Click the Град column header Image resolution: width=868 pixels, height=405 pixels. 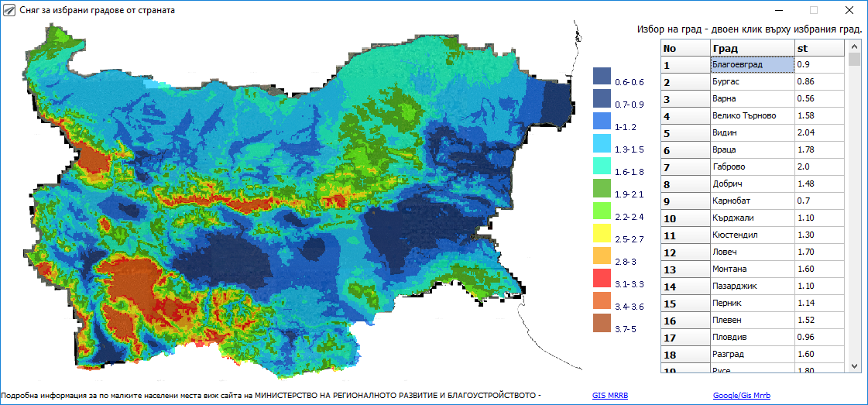tap(750, 48)
